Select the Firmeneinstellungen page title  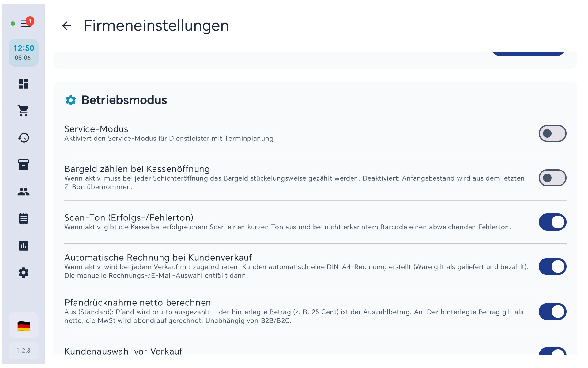point(156,25)
